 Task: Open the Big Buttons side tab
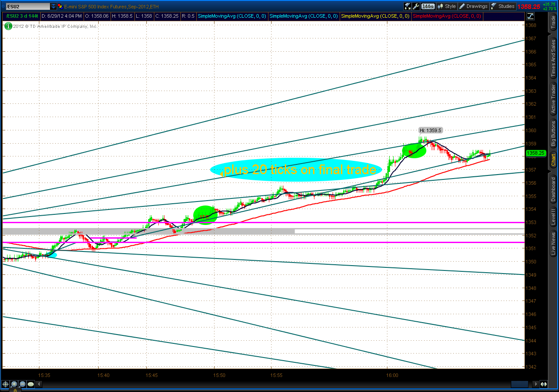[553, 134]
